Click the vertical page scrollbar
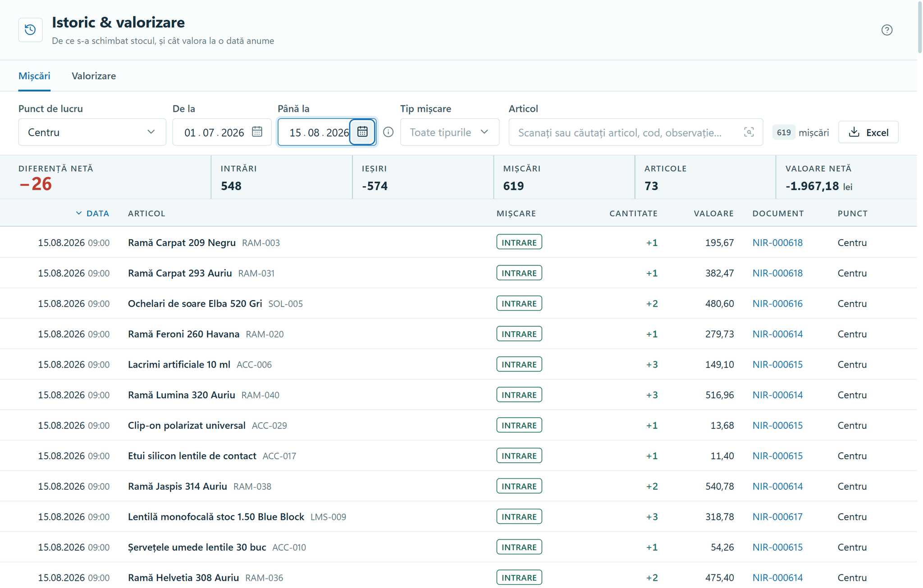This screenshot has width=923, height=588. (x=920, y=27)
